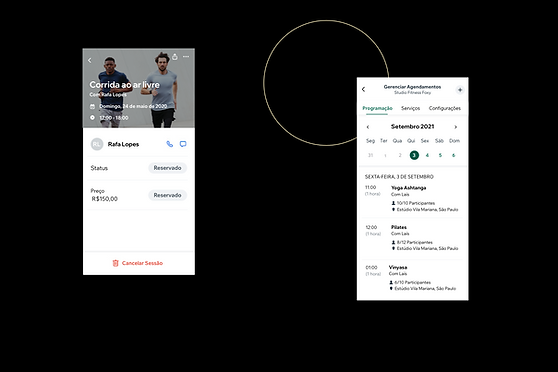The height and width of the screenshot is (372, 558).
Task: Select day 5 in the calendar
Action: click(440, 155)
